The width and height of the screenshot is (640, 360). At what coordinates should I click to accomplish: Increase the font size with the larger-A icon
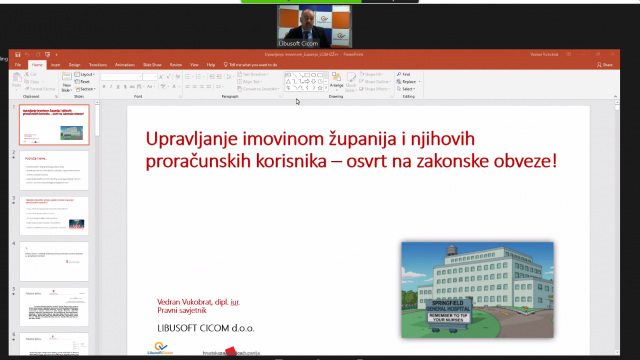coord(161,77)
